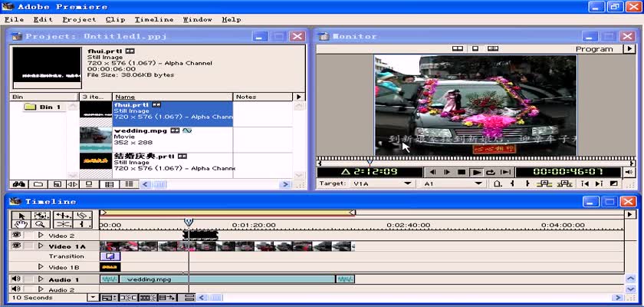Switch Project window to Icon view
Image resolution: width=644 pixels, height=307 pixels.
pyautogui.click(x=88, y=184)
